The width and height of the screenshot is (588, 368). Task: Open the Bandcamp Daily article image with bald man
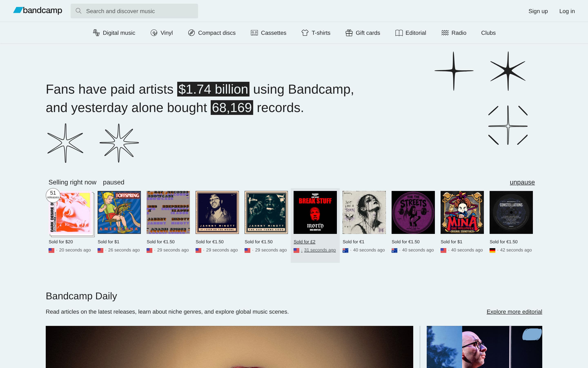coord(484,347)
